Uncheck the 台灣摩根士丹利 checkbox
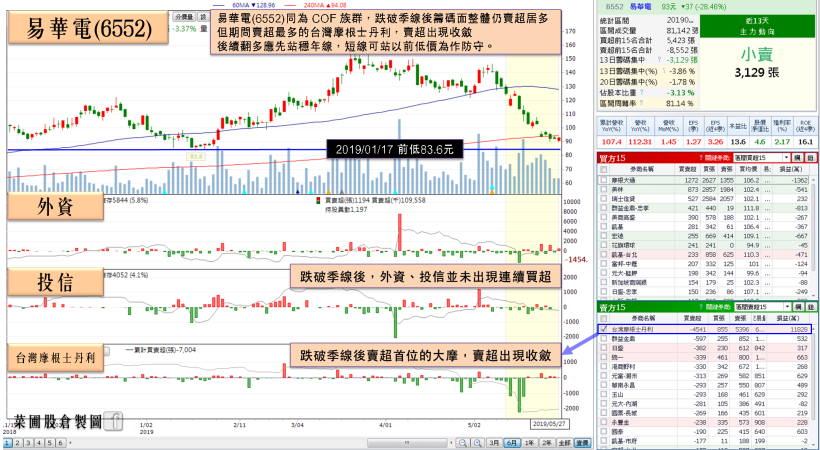The height and width of the screenshot is (450, 820). click(x=603, y=329)
